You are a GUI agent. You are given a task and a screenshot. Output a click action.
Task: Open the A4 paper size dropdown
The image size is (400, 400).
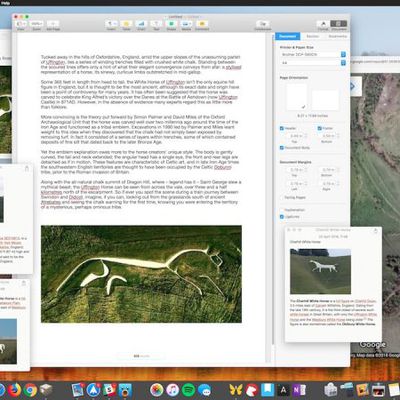[313, 63]
